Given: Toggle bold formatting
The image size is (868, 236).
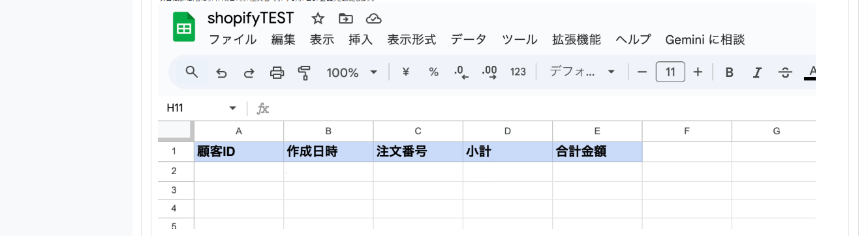Looking at the screenshot, I should click(x=729, y=72).
